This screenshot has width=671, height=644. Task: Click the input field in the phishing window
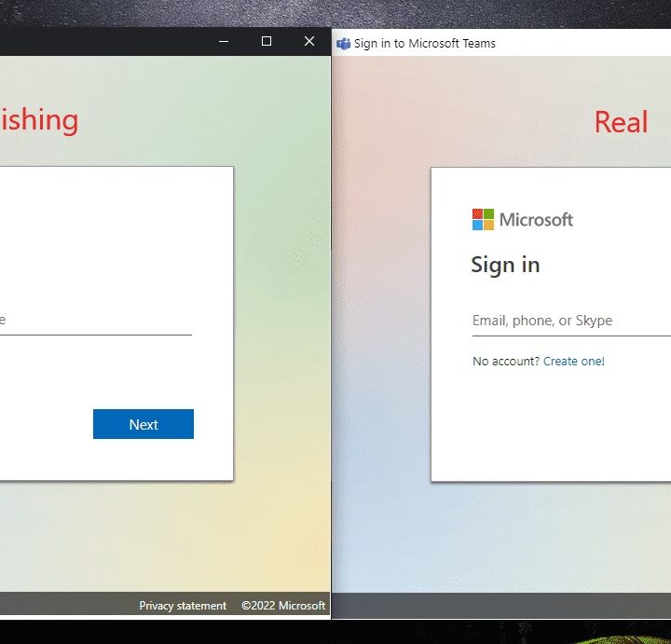click(x=96, y=320)
